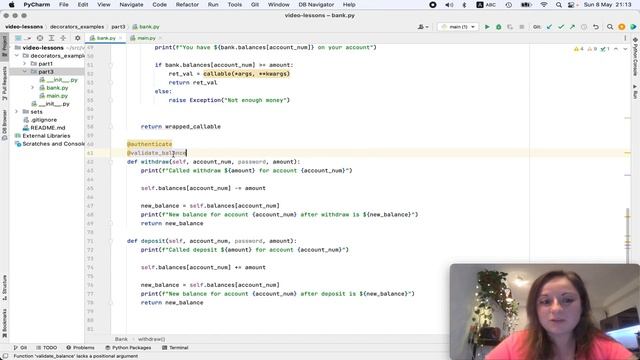Image resolution: width=640 pixels, height=360 pixels.
Task: Collapse the part3 folder
Action: coord(24,71)
